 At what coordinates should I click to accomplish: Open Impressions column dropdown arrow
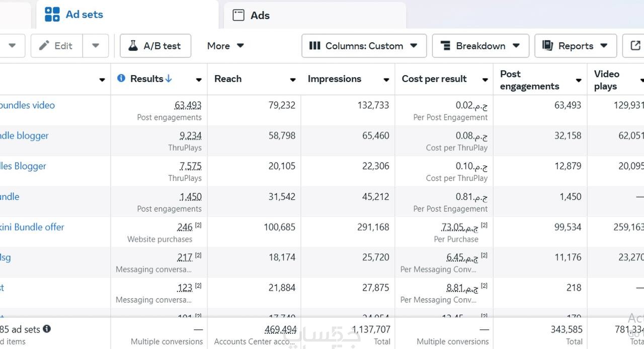pos(386,80)
